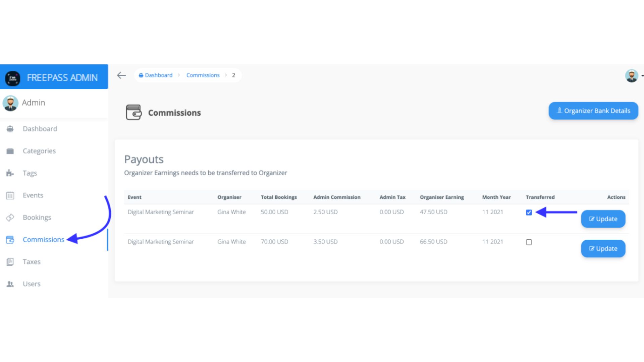Select Users from the sidebar menu
644x362 pixels.
click(x=31, y=284)
